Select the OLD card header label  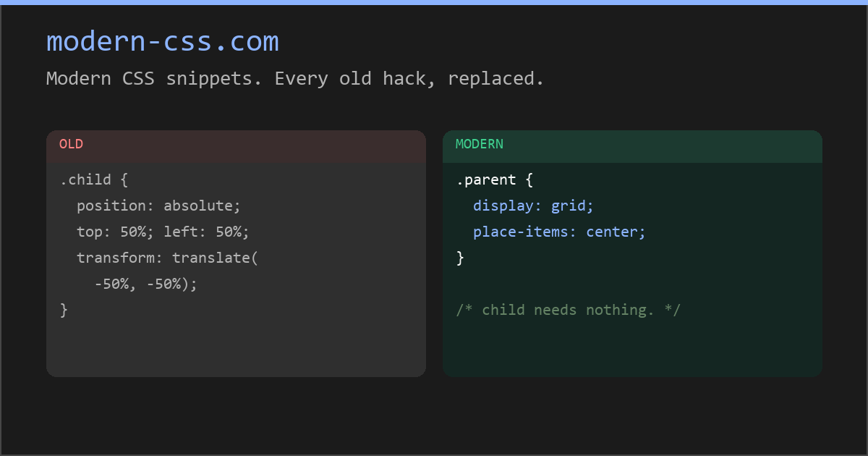pos(71,144)
